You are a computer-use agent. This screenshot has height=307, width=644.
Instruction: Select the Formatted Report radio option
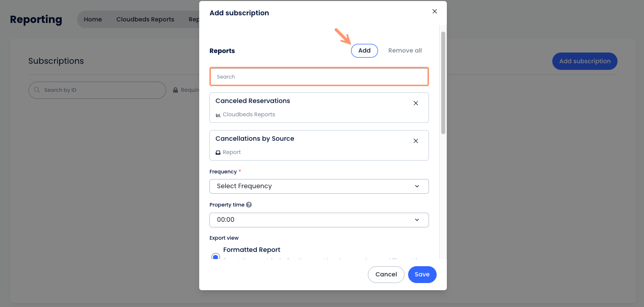coord(216,257)
